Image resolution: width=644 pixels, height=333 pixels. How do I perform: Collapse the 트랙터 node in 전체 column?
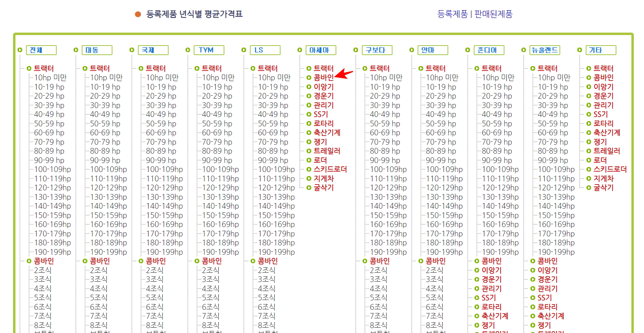click(29, 68)
